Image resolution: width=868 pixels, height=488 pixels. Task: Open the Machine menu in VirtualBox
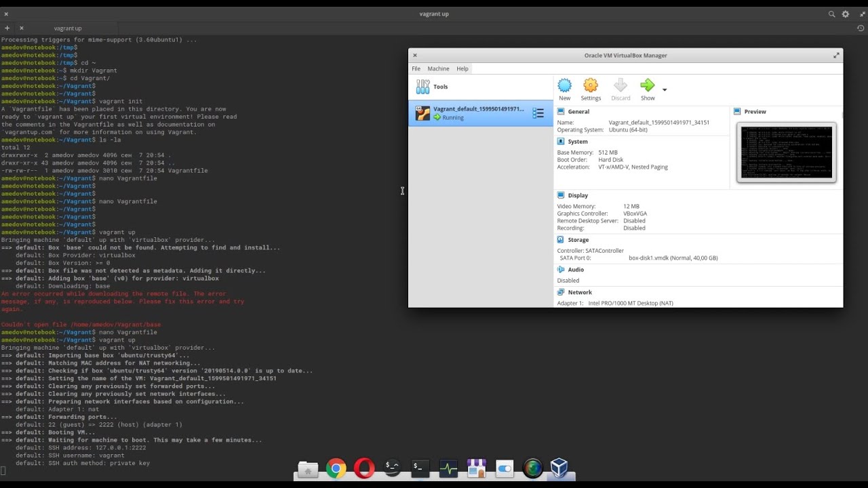[438, 68]
